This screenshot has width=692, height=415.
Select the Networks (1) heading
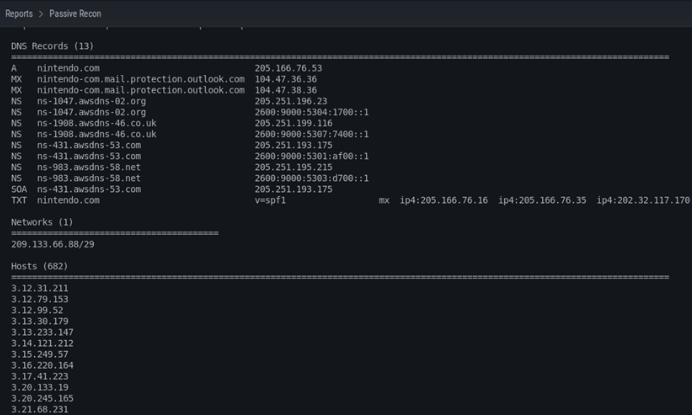pos(42,222)
